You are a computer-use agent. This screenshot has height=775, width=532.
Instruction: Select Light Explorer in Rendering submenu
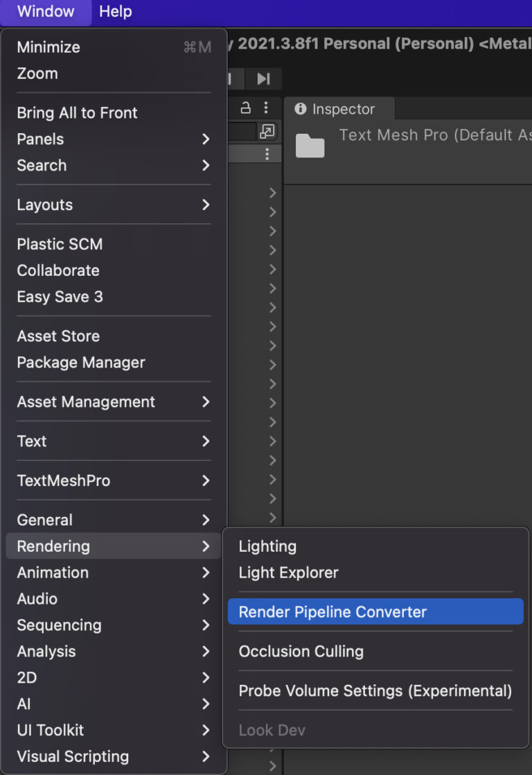(288, 573)
